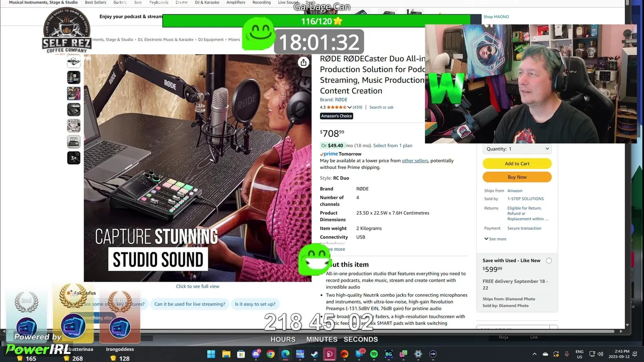
Task: Open the circled arrow app in taskbar
Action: pyautogui.click(x=433, y=354)
